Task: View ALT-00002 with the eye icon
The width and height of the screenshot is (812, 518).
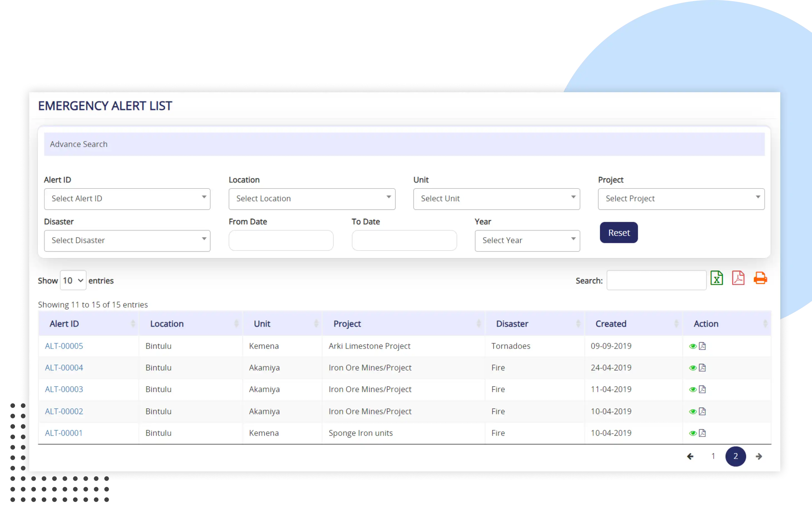Action: click(693, 412)
